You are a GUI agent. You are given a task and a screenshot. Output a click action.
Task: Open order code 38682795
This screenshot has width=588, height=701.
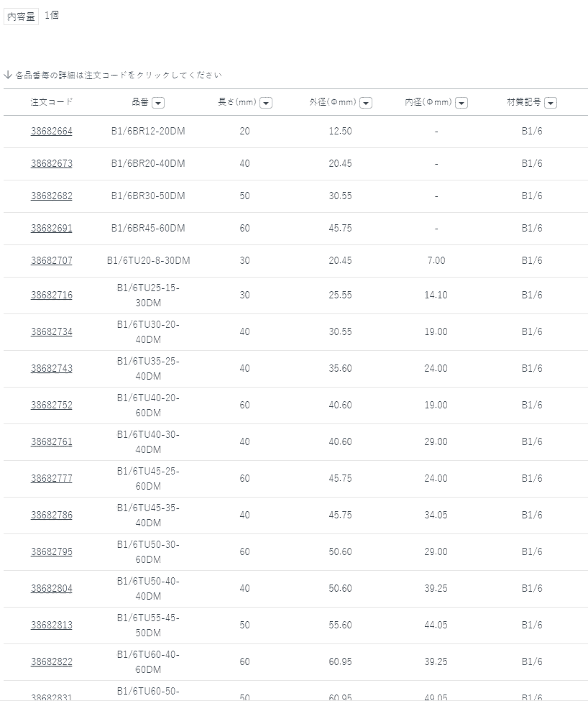point(52,551)
